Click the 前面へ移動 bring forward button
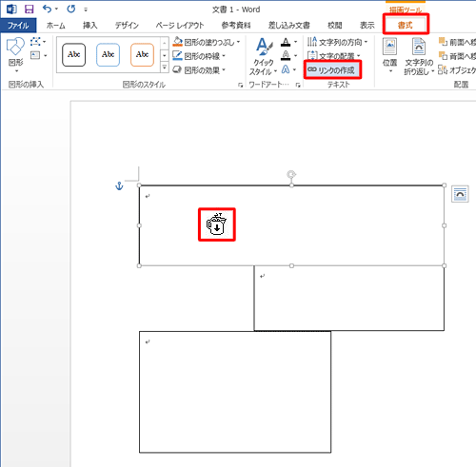The height and width of the screenshot is (467, 476). pos(457,42)
